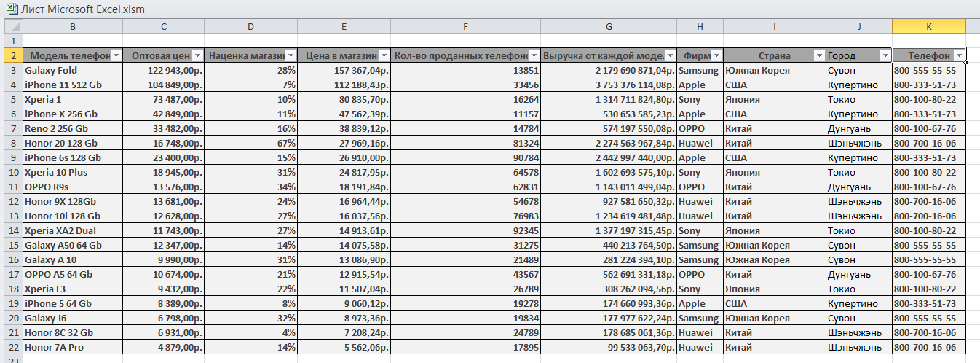Select column I header
980x363 pixels.
(x=775, y=26)
